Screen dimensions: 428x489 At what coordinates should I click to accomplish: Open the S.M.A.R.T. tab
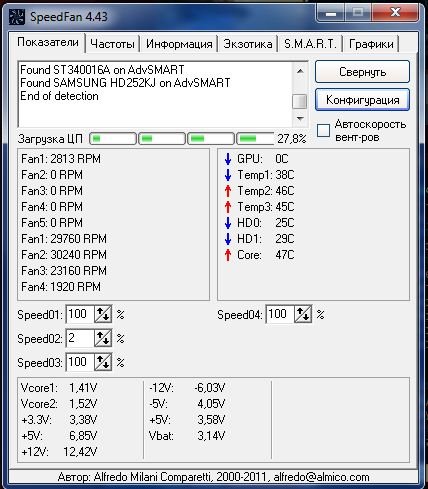[x=310, y=44]
